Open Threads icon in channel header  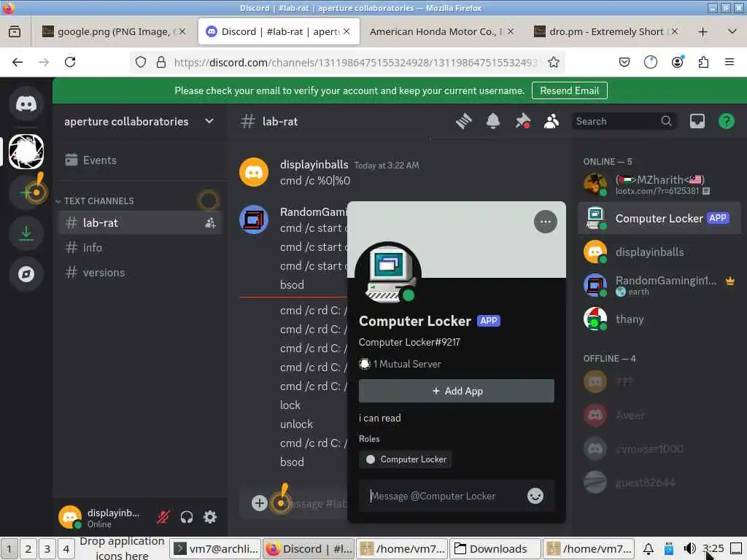click(x=463, y=122)
